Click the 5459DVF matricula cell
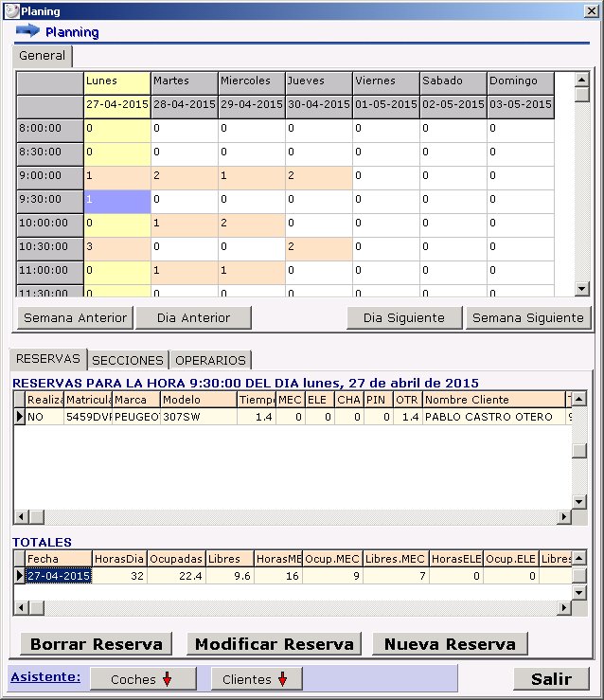This screenshot has height=700, width=604. [x=88, y=417]
